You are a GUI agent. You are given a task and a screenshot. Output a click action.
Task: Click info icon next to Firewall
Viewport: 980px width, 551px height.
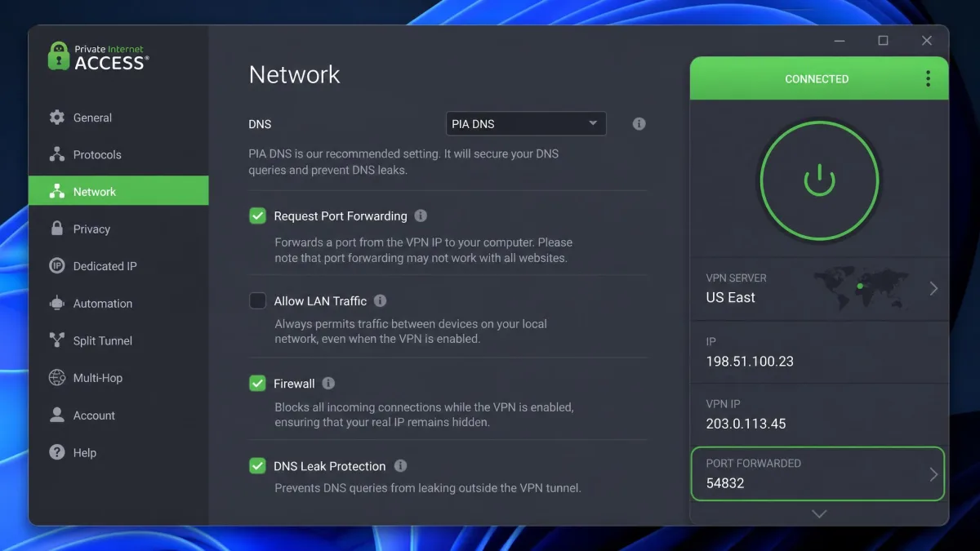click(328, 383)
